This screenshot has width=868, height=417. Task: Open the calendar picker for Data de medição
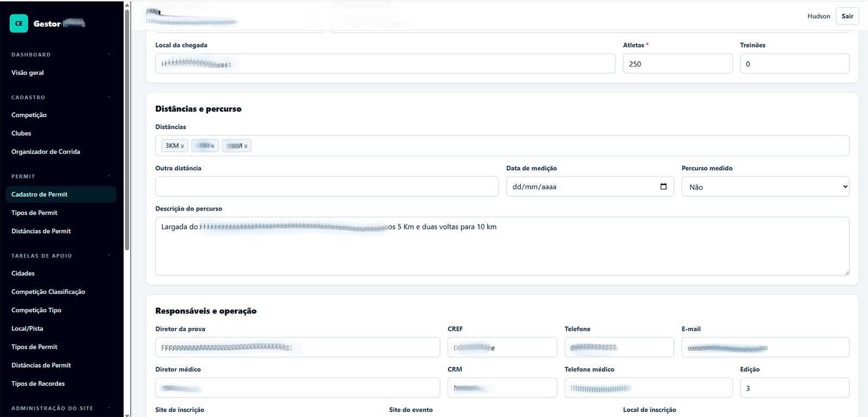663,187
